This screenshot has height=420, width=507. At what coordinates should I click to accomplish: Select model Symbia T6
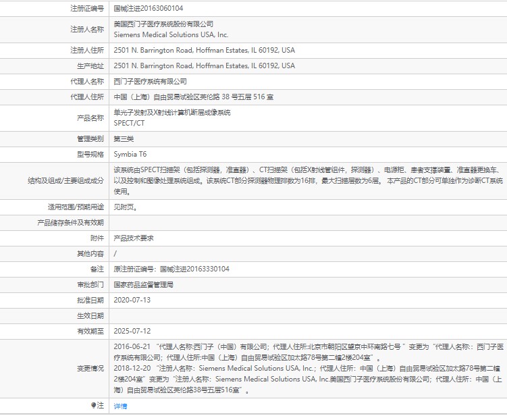130,154
